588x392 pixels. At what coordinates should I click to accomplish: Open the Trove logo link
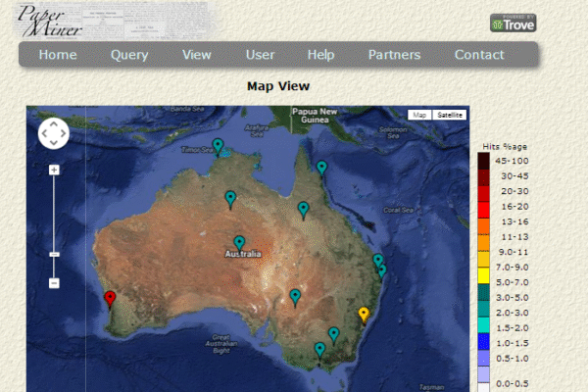(513, 24)
